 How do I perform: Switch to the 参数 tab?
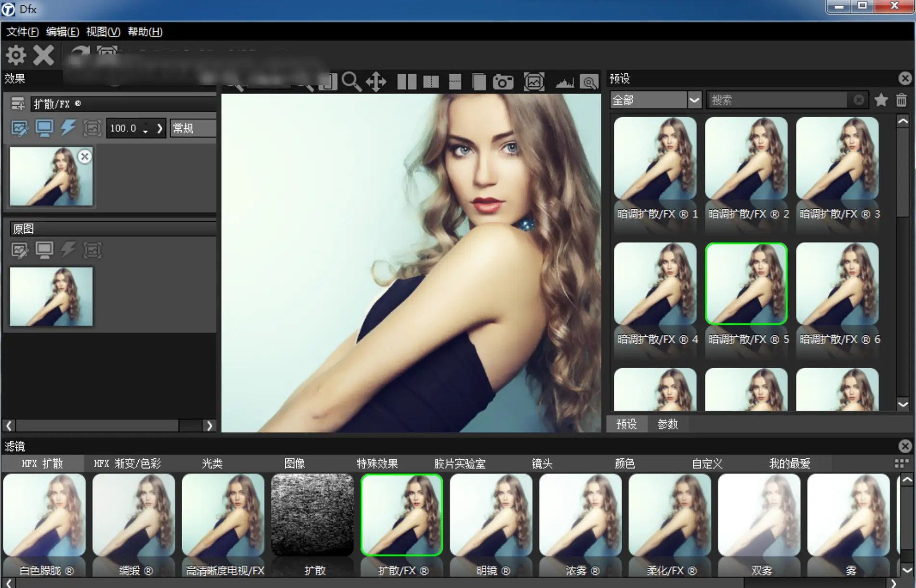point(667,424)
